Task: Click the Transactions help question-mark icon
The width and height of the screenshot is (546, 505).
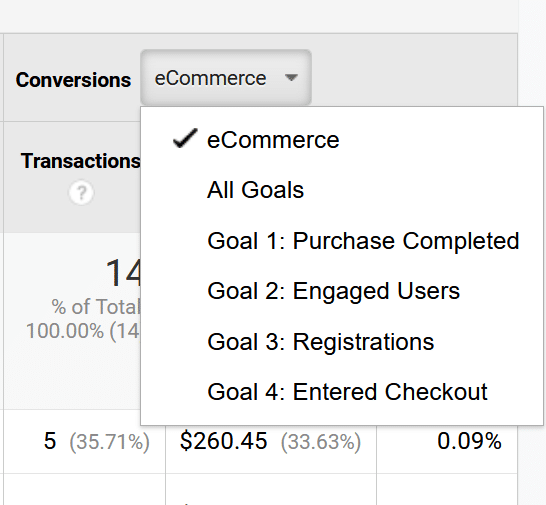Action: pyautogui.click(x=81, y=192)
